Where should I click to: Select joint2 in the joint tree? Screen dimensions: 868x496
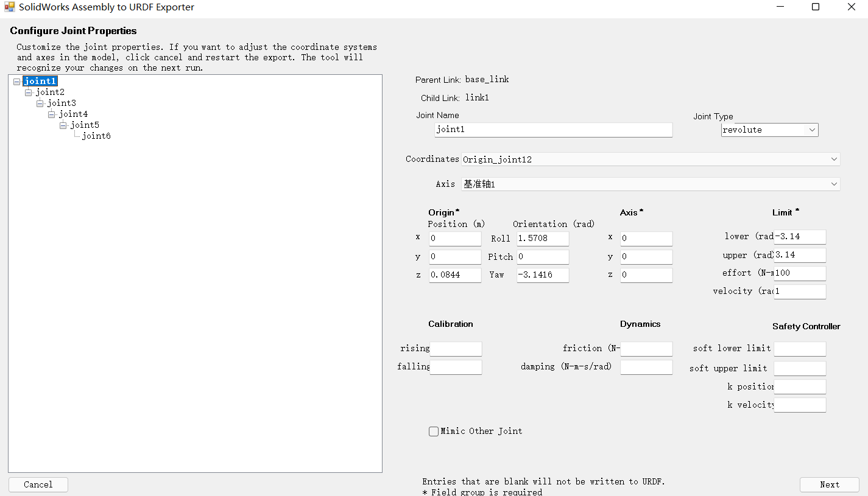pos(50,92)
